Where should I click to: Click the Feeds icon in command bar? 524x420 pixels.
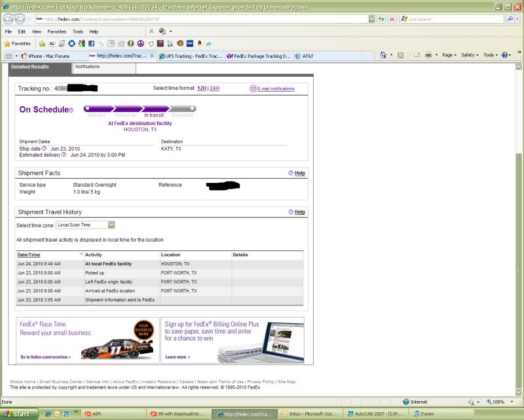[x=400, y=55]
